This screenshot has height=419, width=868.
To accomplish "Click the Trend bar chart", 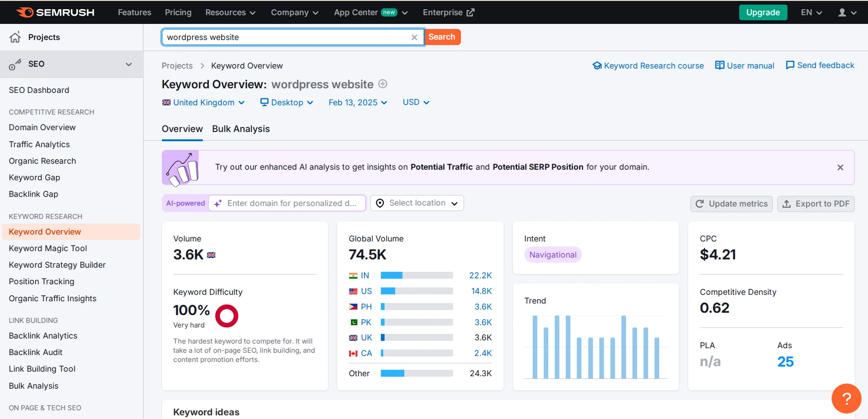I will click(x=596, y=347).
